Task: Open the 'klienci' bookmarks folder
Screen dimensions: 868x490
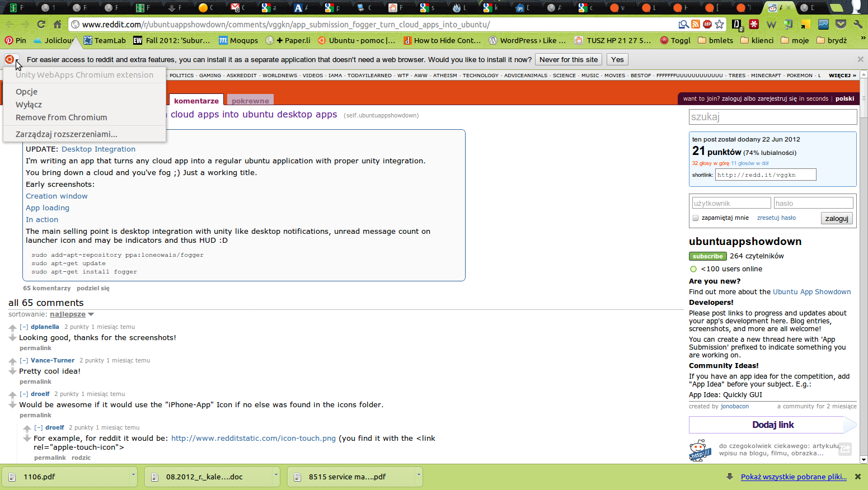Action: click(757, 40)
